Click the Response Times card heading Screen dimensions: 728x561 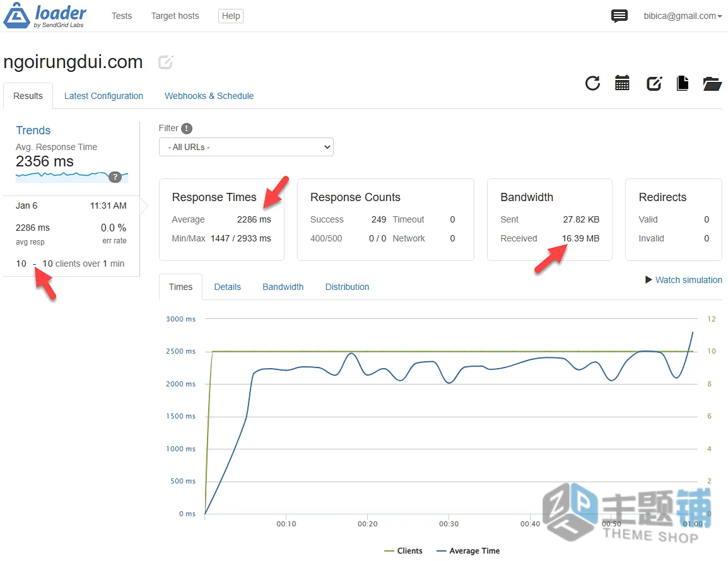click(214, 197)
